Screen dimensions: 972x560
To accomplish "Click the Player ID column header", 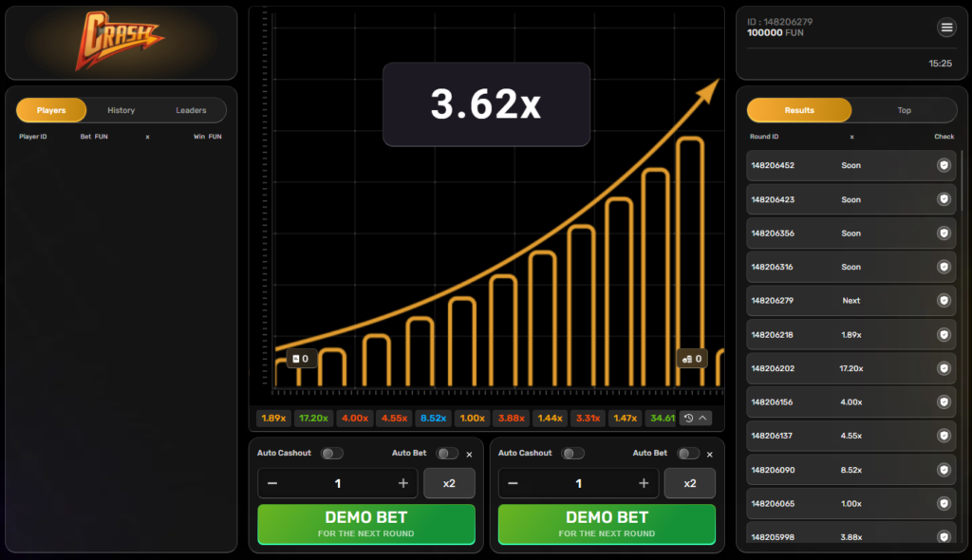I will 33,137.
